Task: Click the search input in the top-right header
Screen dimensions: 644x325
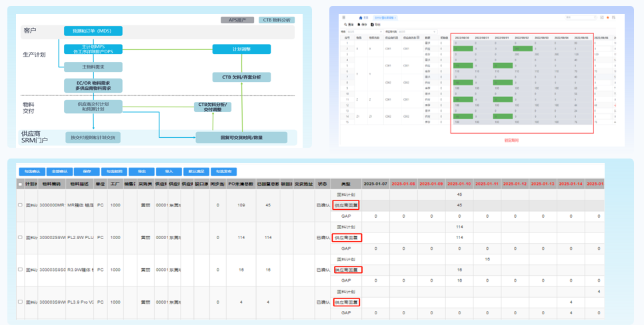Action: 579,17
